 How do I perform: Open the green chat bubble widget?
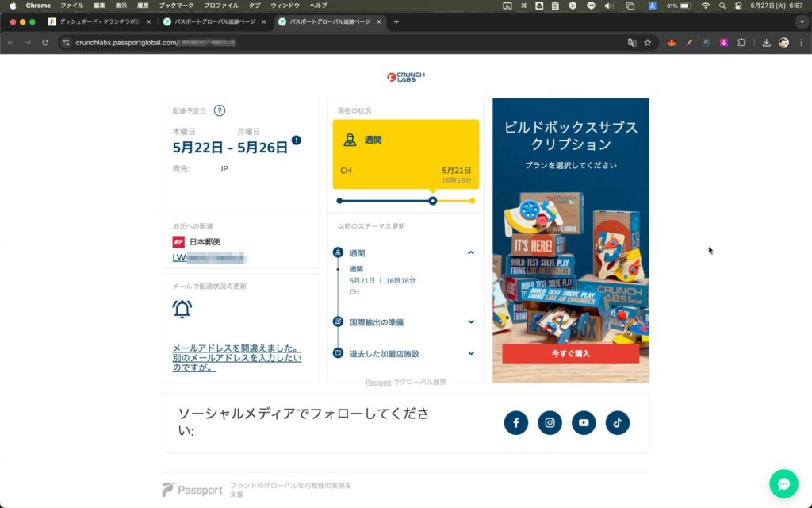pyautogui.click(x=783, y=483)
